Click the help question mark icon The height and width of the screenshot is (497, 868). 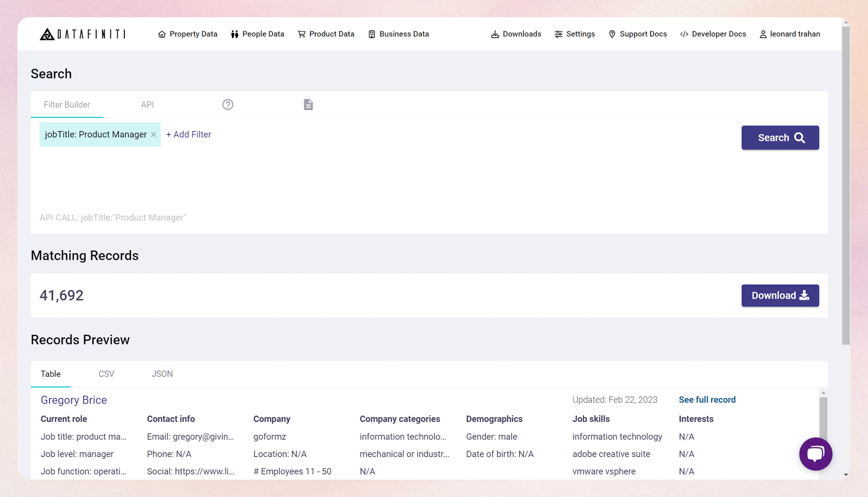[228, 104]
